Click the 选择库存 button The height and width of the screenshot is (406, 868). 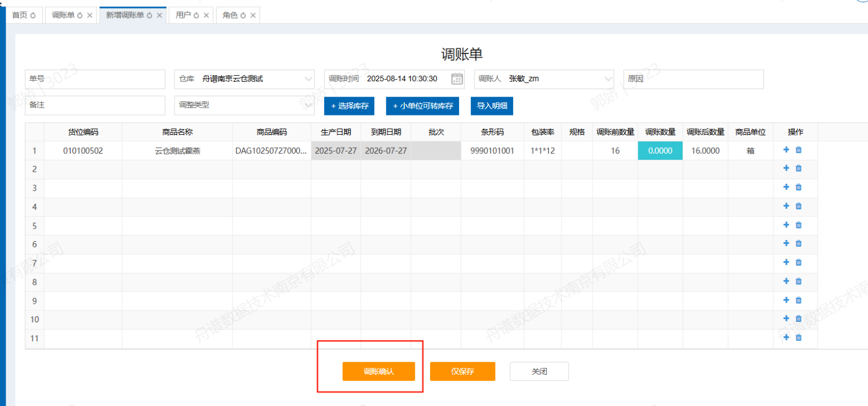[350, 106]
